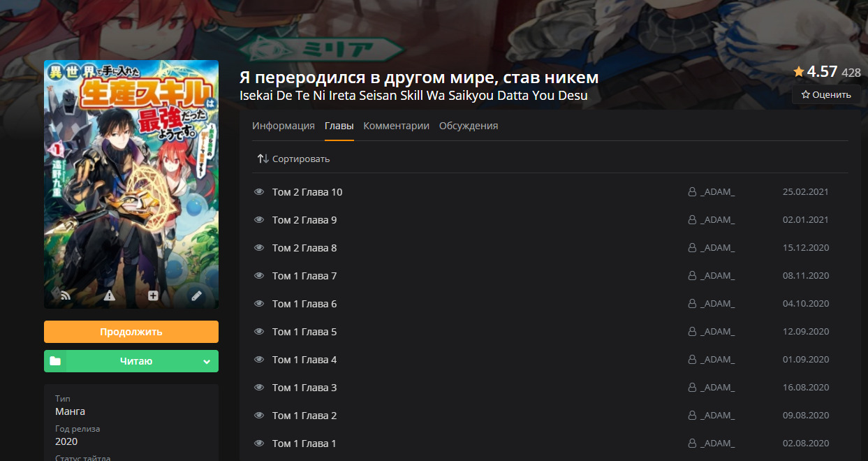This screenshot has height=461, width=868.
Task: Open translator _ADAM_ profile on Глава 7 row
Action: [717, 276]
